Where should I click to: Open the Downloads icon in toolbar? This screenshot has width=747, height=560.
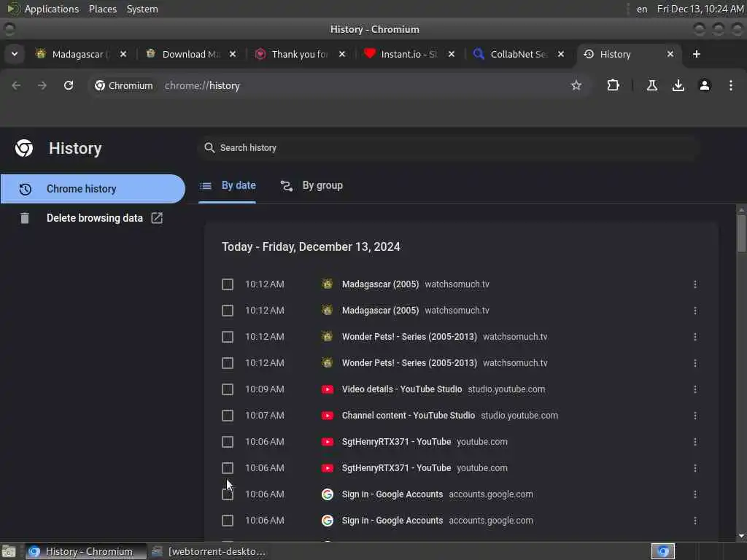click(x=678, y=86)
